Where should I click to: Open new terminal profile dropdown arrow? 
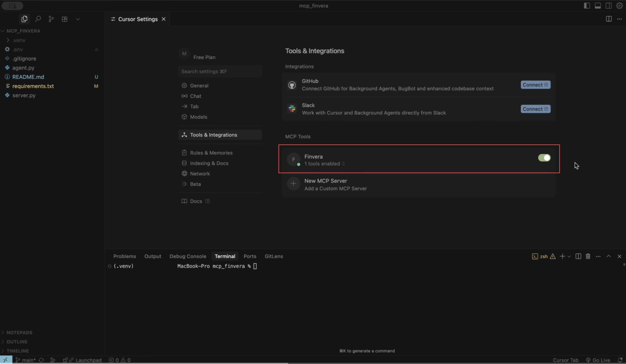569,256
